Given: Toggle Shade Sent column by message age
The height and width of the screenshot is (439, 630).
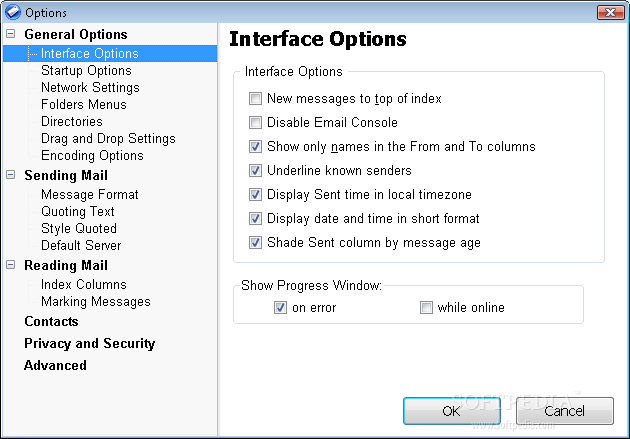Looking at the screenshot, I should pos(255,243).
